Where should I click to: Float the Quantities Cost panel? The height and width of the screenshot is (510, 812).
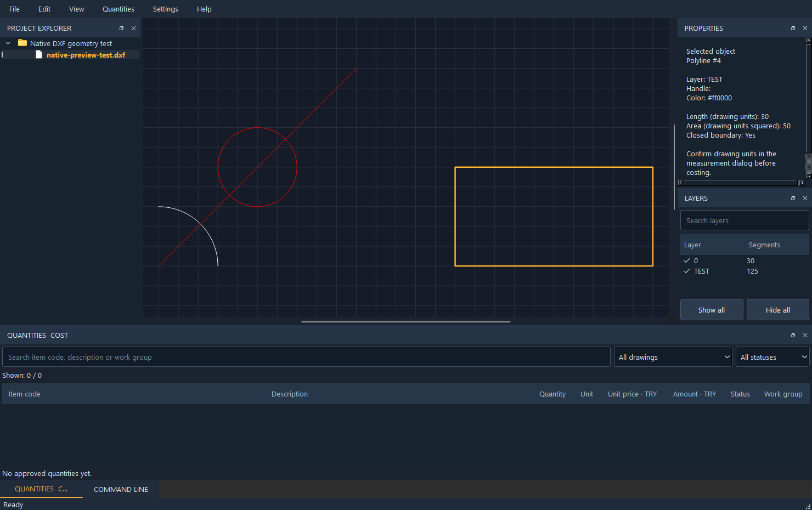(793, 335)
